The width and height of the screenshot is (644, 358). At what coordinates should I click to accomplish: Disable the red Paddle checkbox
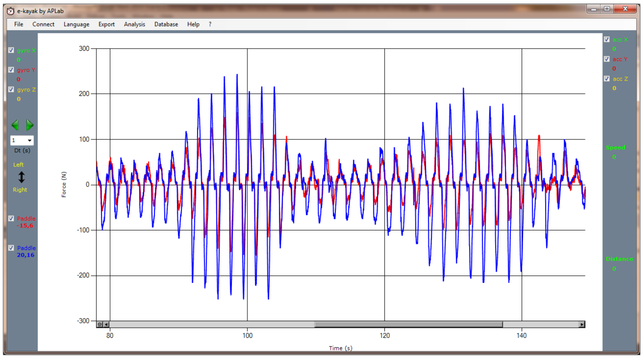[11, 218]
